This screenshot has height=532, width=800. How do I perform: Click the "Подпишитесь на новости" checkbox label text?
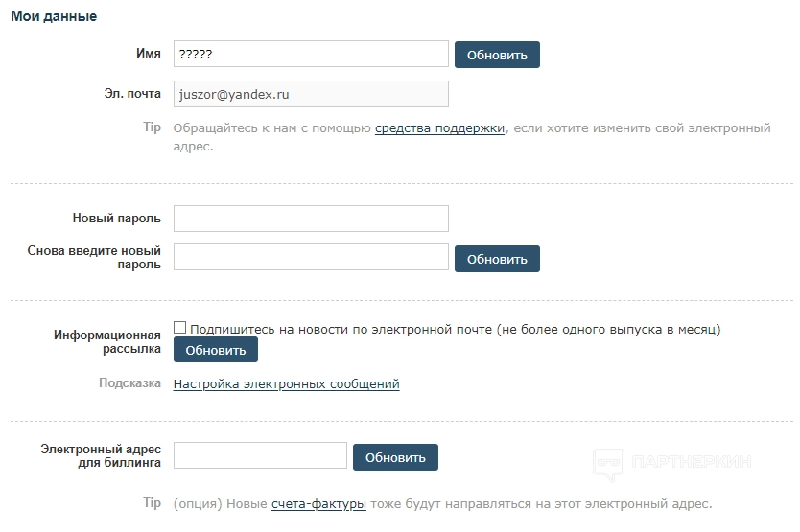[x=455, y=330]
